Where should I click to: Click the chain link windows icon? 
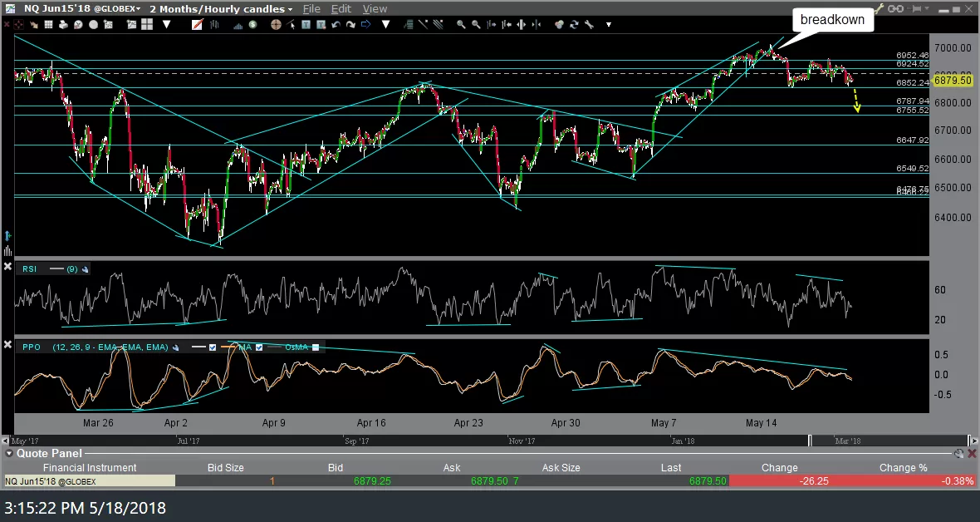(x=895, y=9)
